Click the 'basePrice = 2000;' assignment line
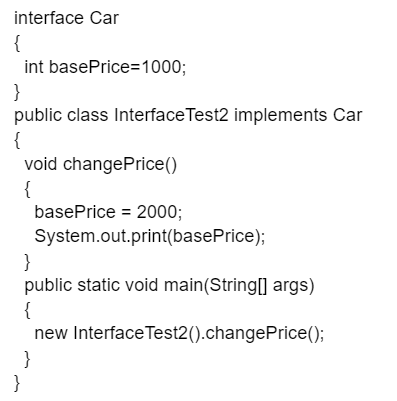The height and width of the screenshot is (401, 397). point(108,212)
